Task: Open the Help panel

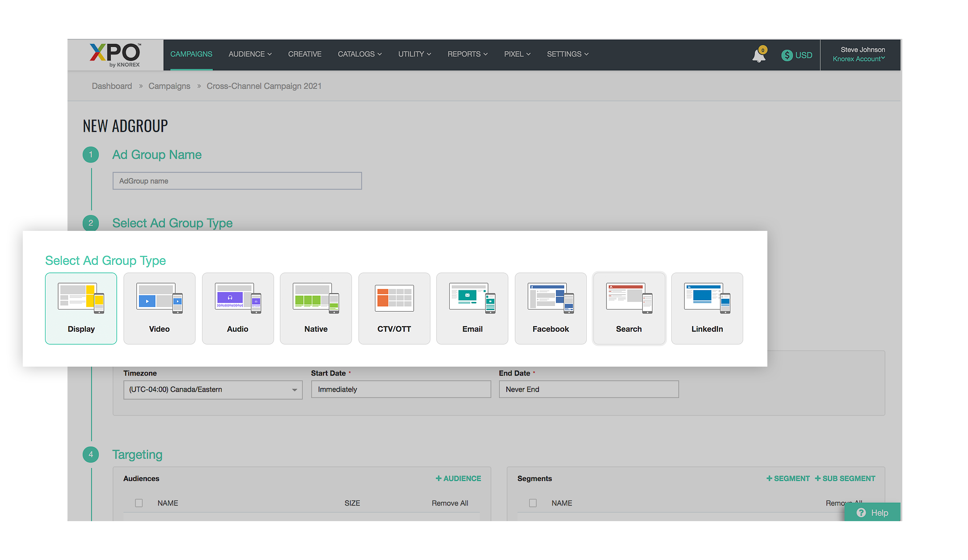Action: coord(872,513)
